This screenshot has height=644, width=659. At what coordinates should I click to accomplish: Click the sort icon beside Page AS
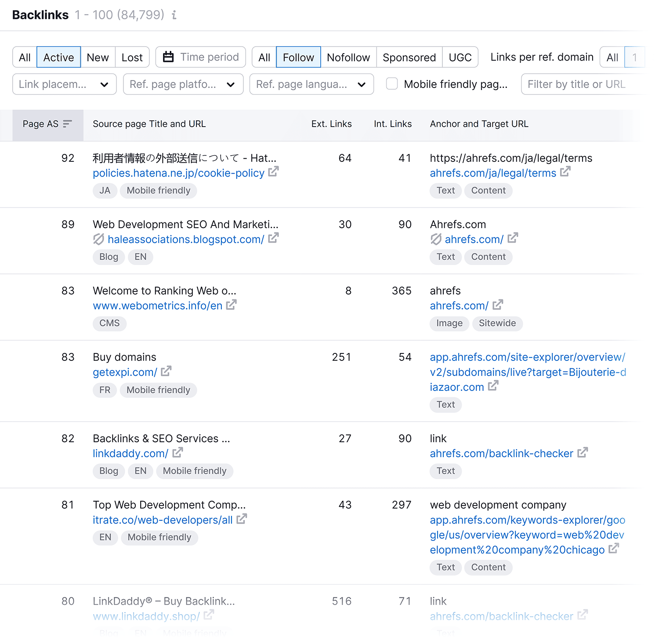click(x=67, y=124)
